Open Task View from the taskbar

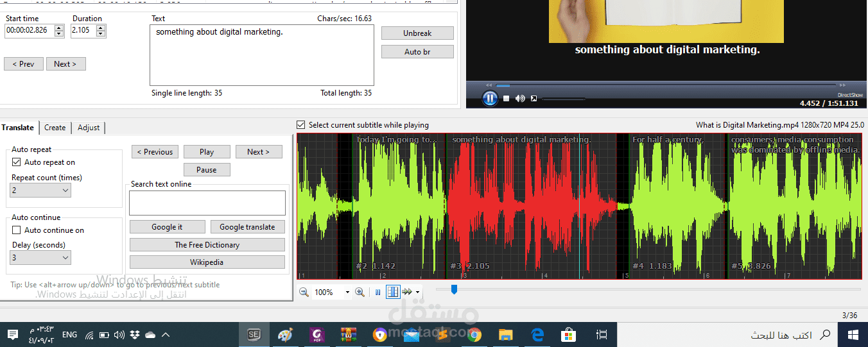[602, 334]
